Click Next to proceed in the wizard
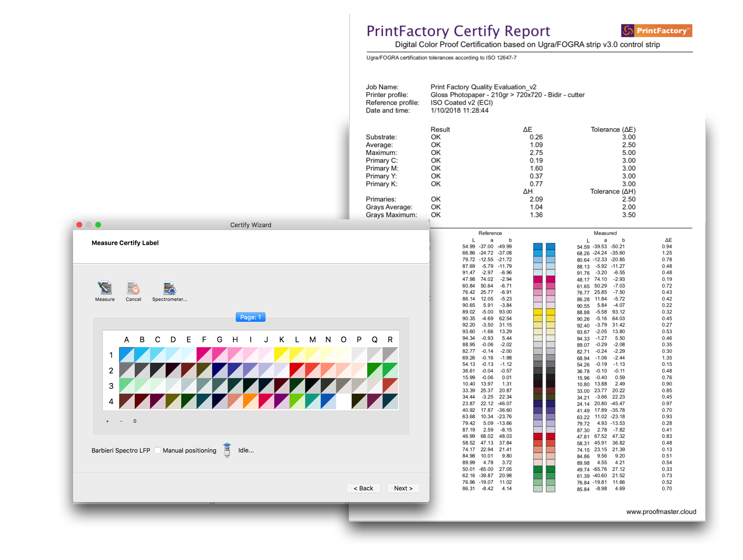The image size is (743, 560). [x=403, y=488]
